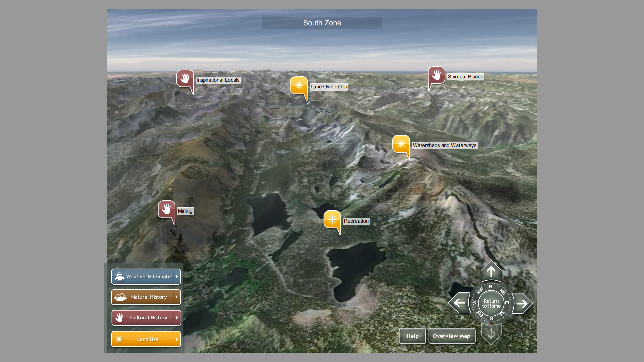Click the Help button
This screenshot has height=362, width=644.
coord(412,336)
